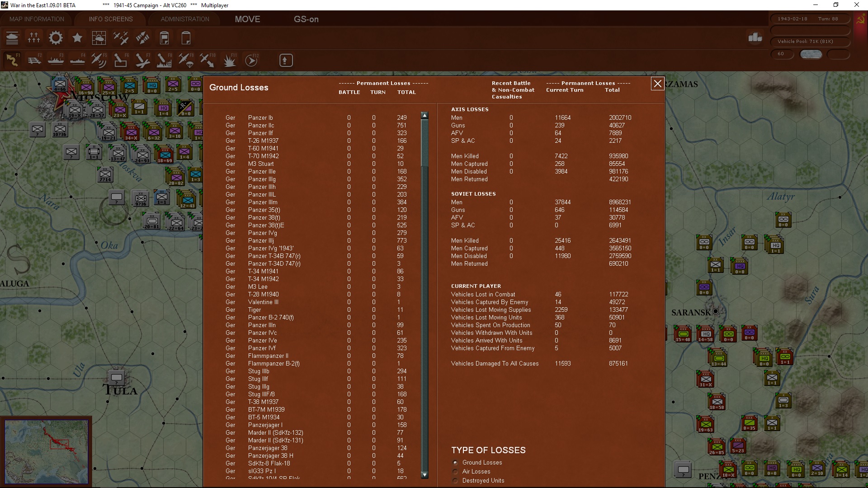Select Ground Losses radio button

click(455, 463)
